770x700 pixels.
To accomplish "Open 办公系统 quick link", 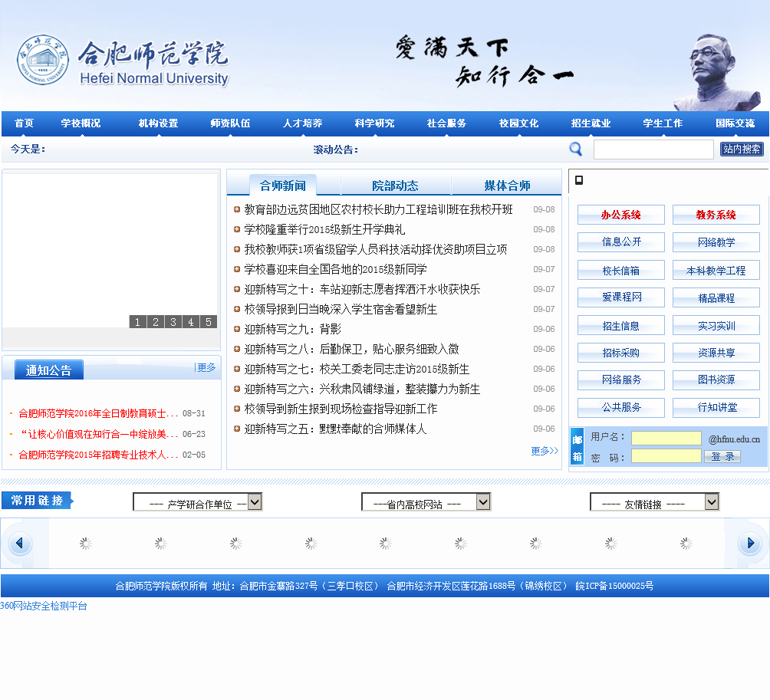I will pyautogui.click(x=620, y=215).
